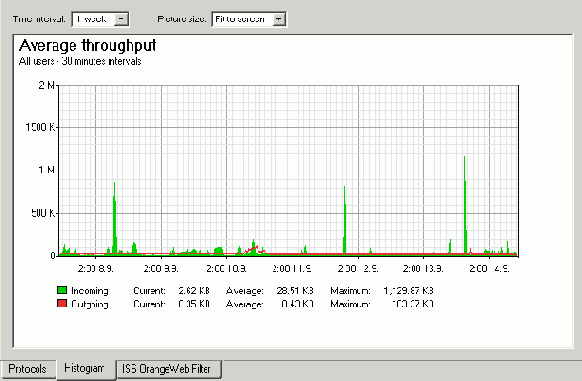Open the Time interval dropdown
This screenshot has height=381, width=582.
(x=101, y=19)
